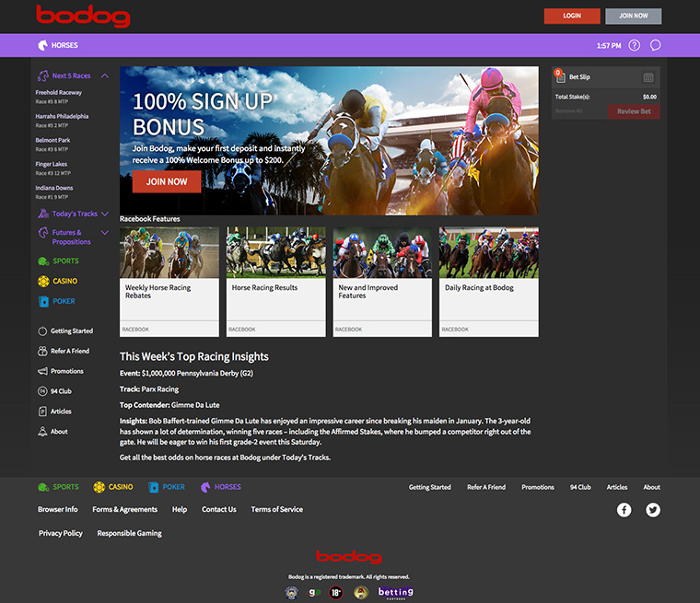Click the red LOGIN button
This screenshot has height=603, width=700.
(x=572, y=16)
